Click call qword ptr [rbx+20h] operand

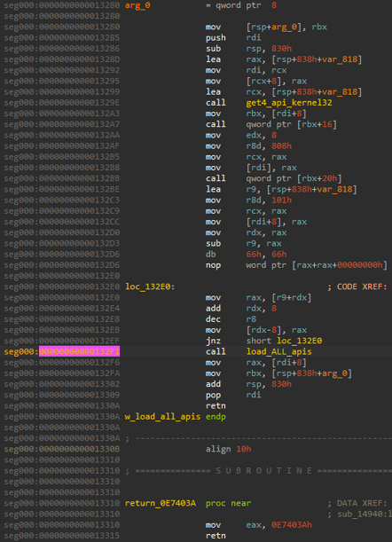pos(294,178)
